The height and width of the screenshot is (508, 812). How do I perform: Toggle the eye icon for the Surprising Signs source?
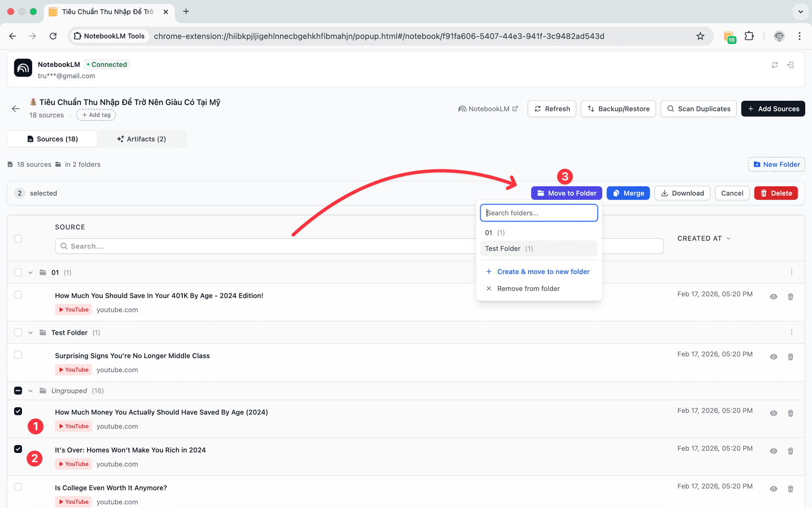(773, 357)
